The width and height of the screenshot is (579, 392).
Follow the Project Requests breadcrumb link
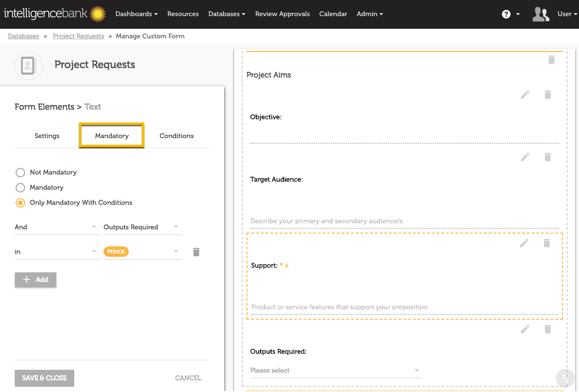click(x=79, y=36)
